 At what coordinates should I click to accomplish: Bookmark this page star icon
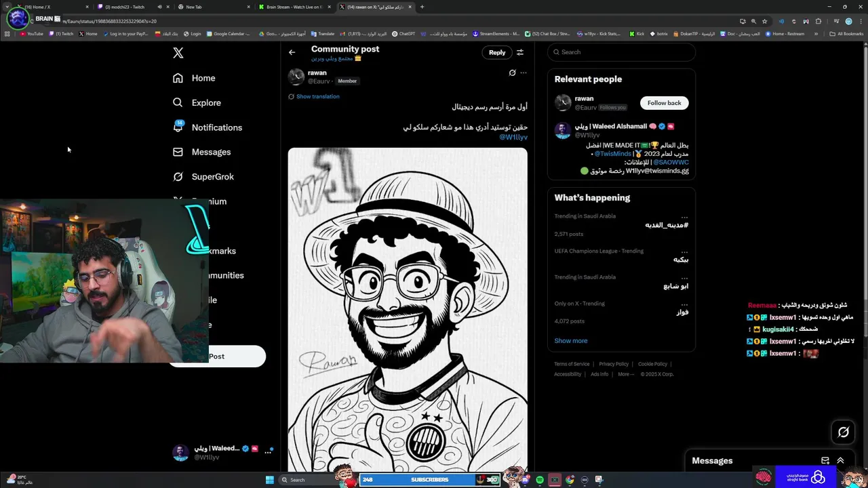click(764, 21)
